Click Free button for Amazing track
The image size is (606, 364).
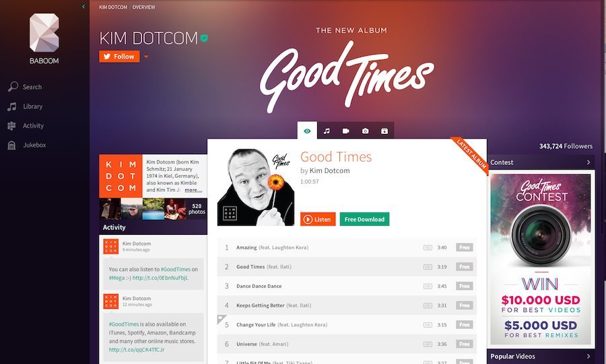pyautogui.click(x=464, y=248)
